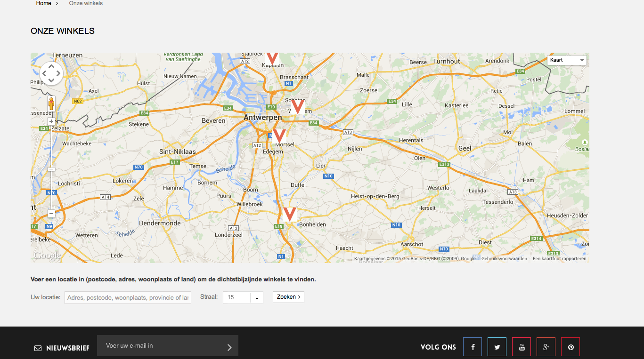Click Een kaartfout rapporteren link
The height and width of the screenshot is (359, 644).
click(560, 259)
